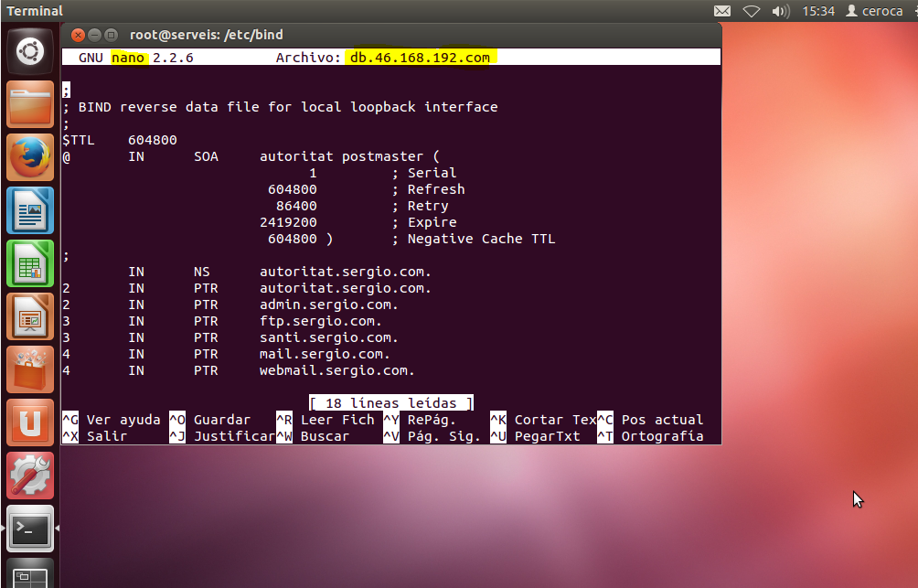This screenshot has width=918, height=588.
Task: Open LibreOffice Impress presentations
Action: (30, 316)
